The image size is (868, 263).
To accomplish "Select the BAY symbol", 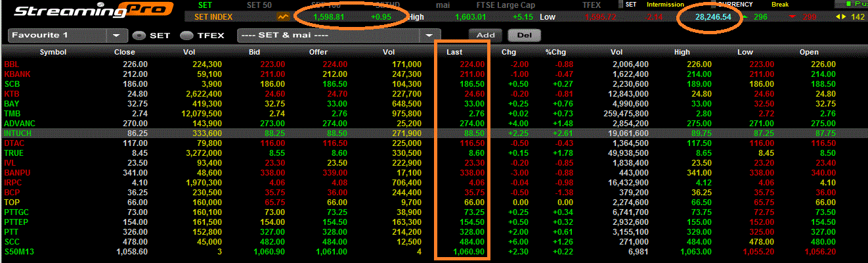I will coord(11,104).
